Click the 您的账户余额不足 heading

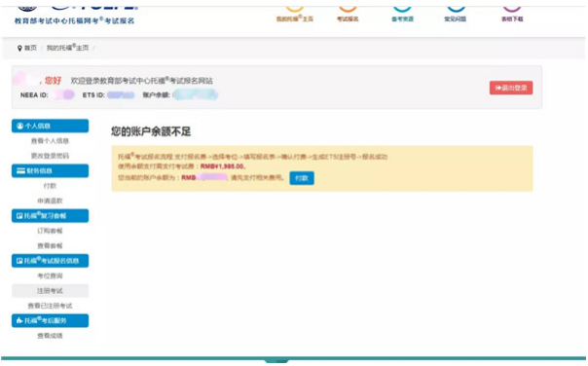click(151, 131)
